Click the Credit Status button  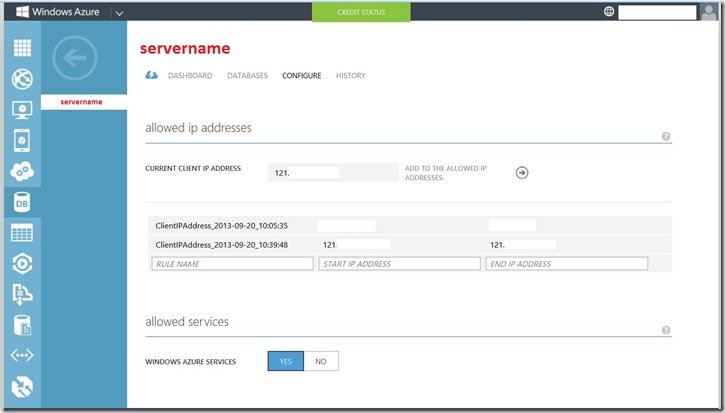361,12
